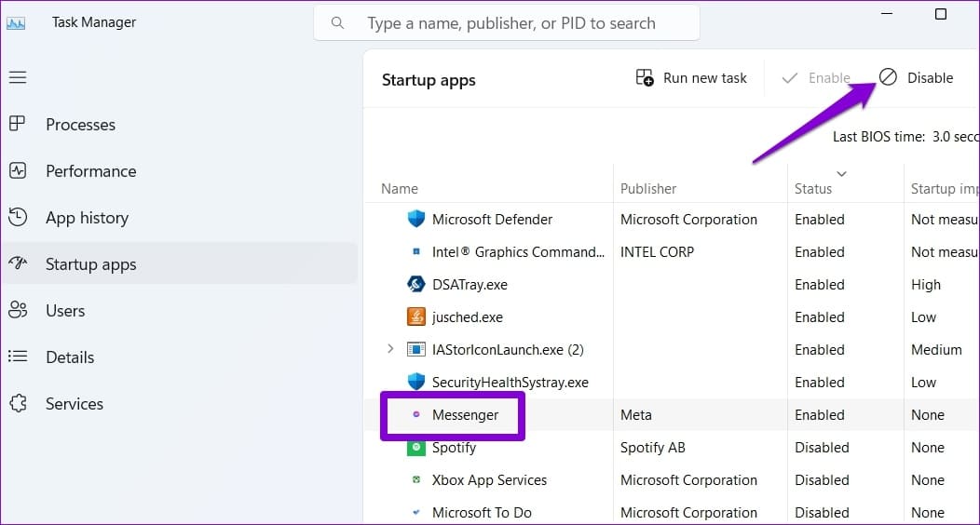The width and height of the screenshot is (980, 525).
Task: Click the DSATray.exe icon
Action: tap(416, 284)
